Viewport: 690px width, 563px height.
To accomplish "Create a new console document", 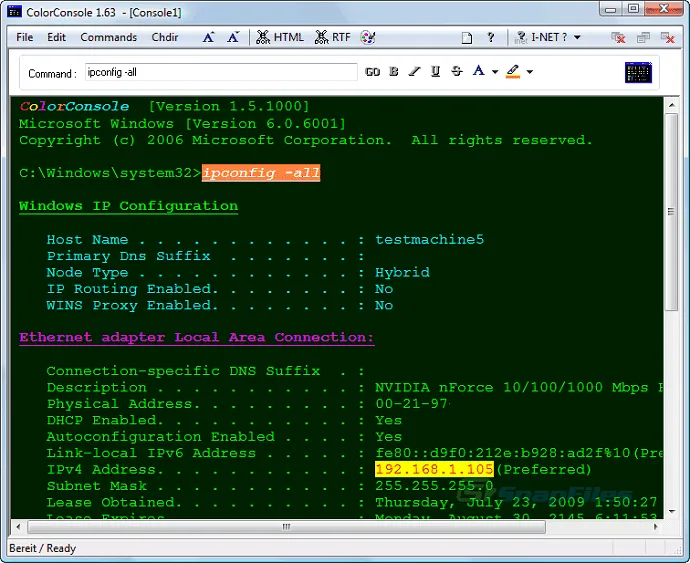I will 466,38.
